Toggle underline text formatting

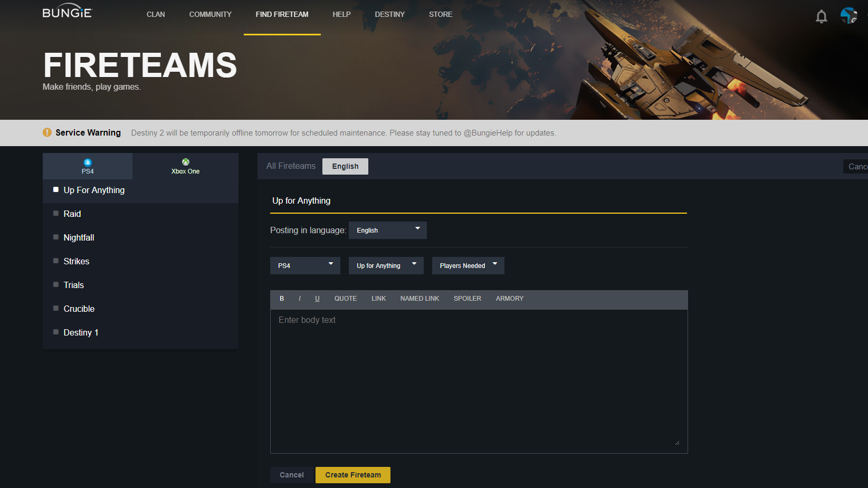[317, 299]
